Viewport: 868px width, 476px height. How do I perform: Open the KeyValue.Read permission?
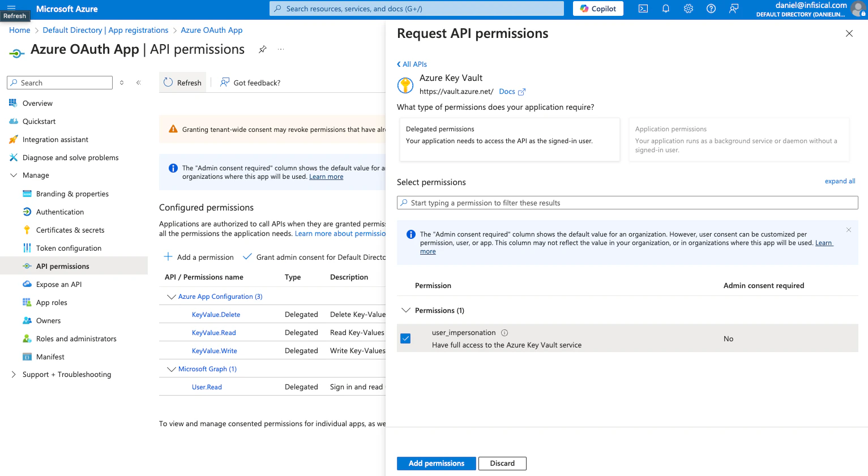point(214,333)
